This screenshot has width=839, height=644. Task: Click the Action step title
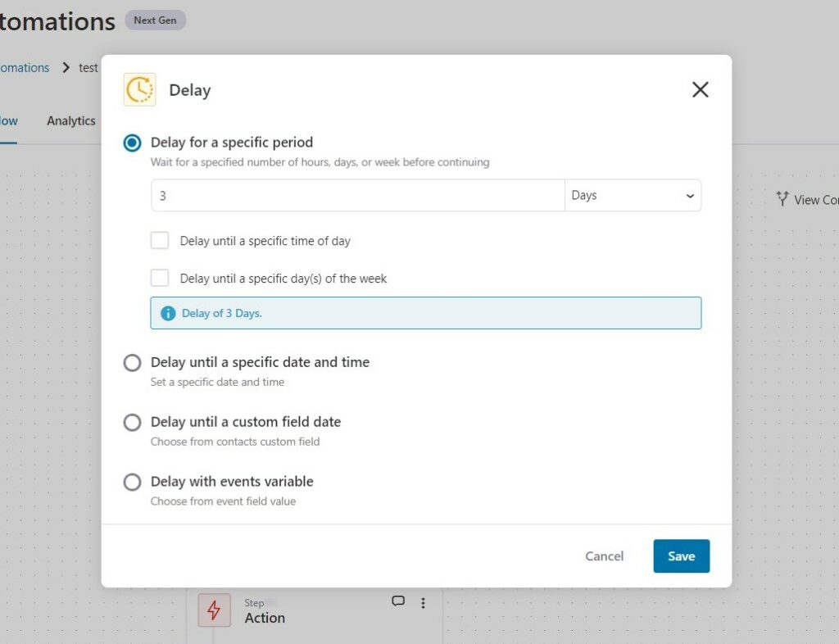tap(265, 618)
